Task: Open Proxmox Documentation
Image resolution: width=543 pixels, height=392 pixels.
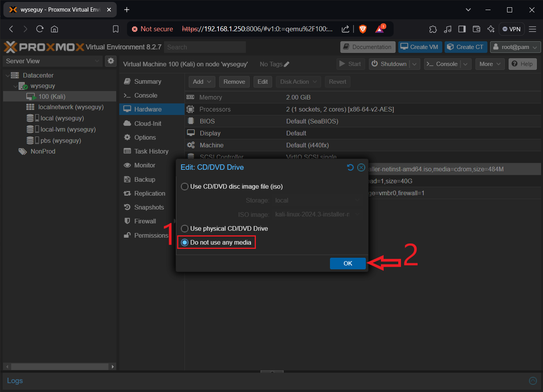Action: pos(368,47)
